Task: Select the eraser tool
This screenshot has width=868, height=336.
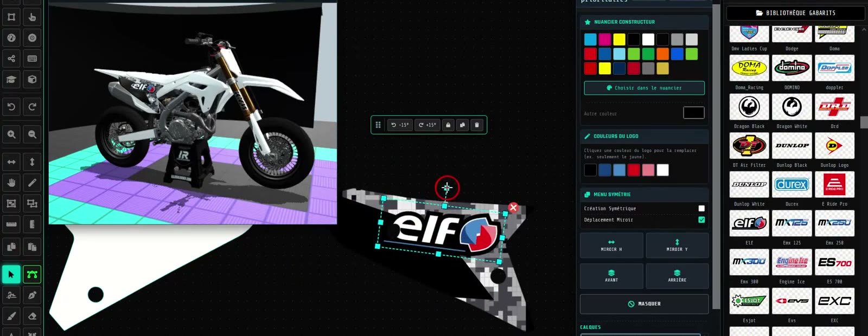Action: [32, 316]
